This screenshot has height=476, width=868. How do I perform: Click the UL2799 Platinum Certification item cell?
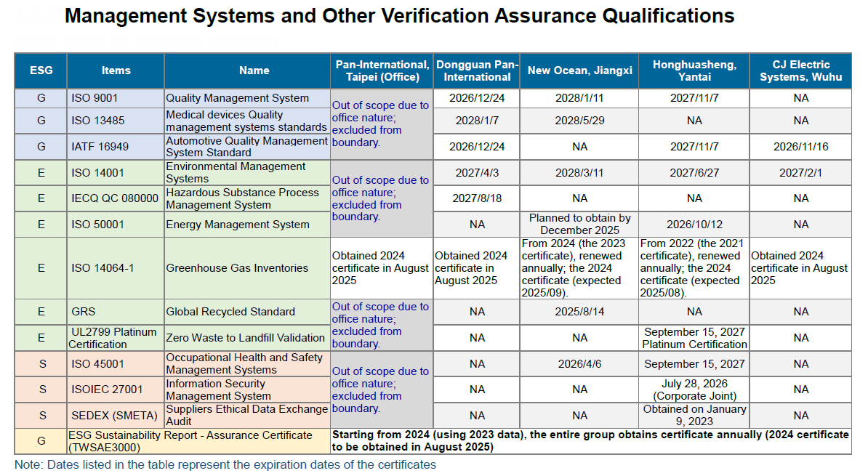pos(116,338)
